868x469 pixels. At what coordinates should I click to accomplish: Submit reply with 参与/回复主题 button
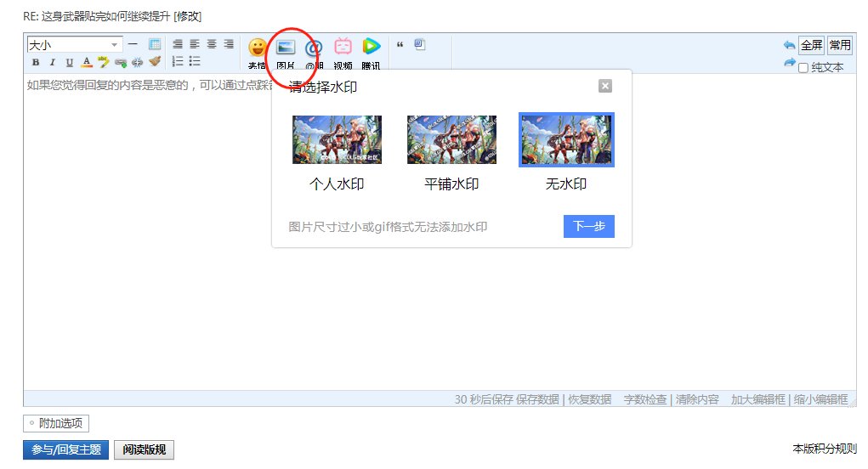click(65, 450)
